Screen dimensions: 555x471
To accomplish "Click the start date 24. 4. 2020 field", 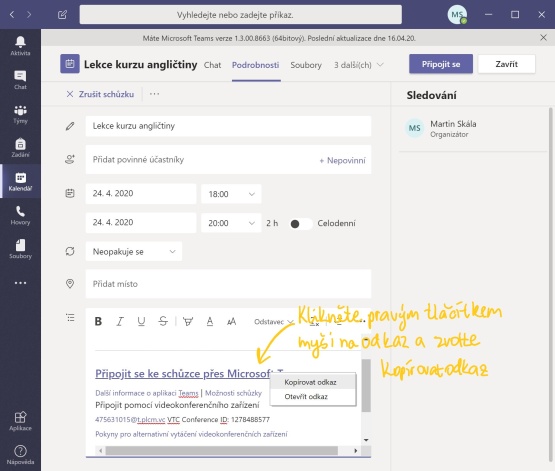I will point(141,194).
